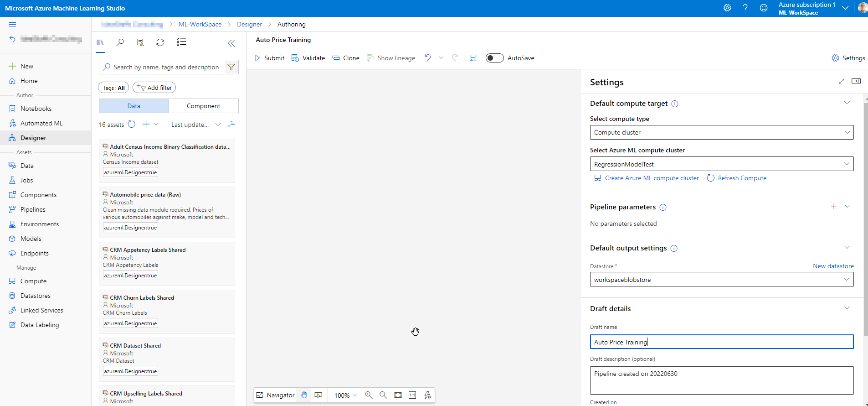Click the Submit button

[x=270, y=58]
